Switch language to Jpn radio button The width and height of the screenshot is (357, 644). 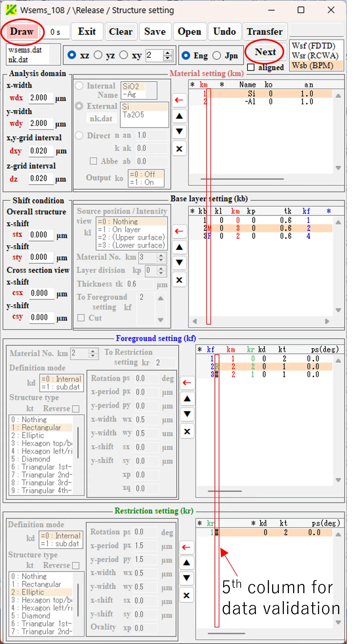click(217, 56)
